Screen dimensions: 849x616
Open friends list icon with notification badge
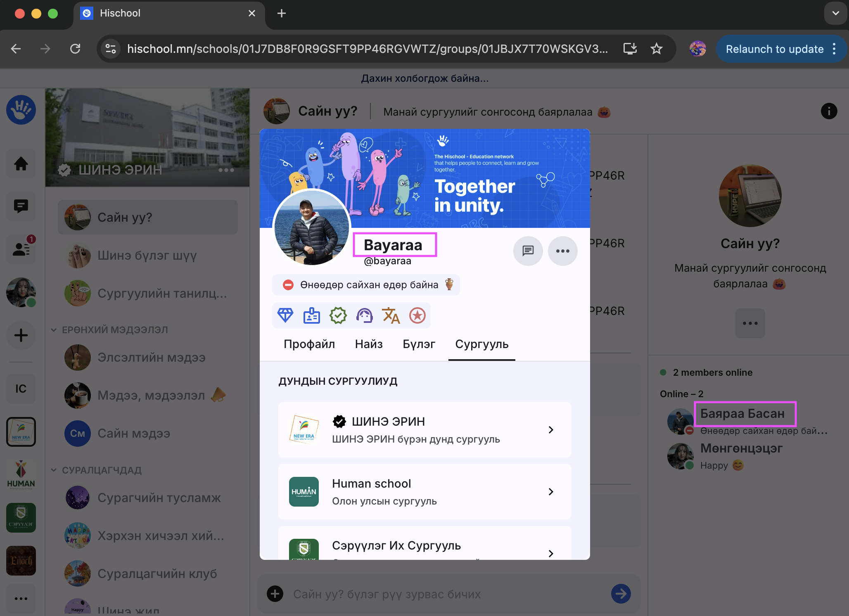click(x=21, y=249)
